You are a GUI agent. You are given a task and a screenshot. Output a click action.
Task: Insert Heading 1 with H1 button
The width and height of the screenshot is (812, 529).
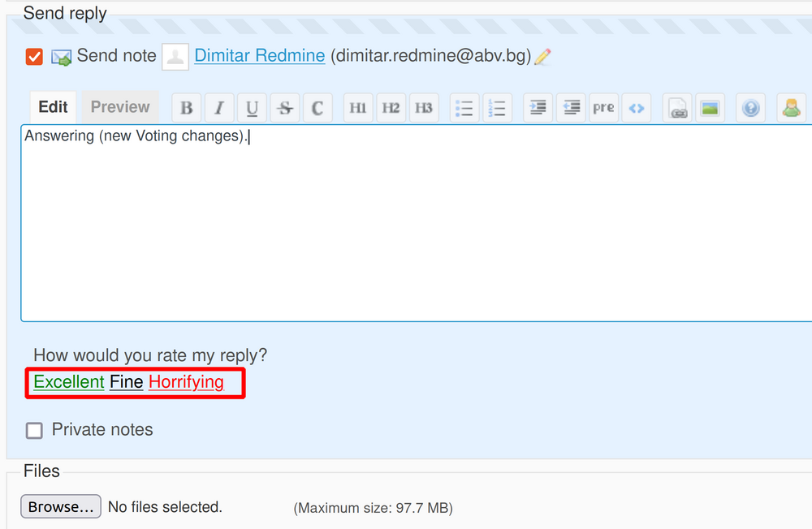pyautogui.click(x=358, y=108)
